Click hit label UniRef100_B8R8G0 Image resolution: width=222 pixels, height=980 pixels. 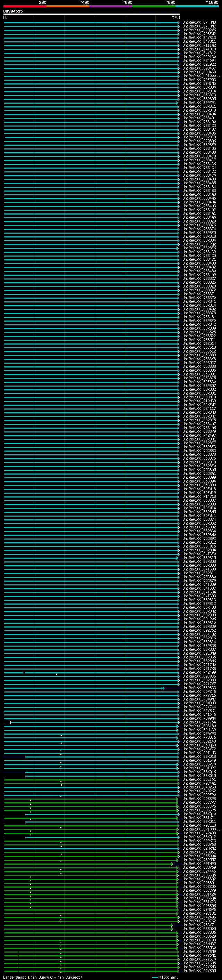pyautogui.click(x=199, y=88)
